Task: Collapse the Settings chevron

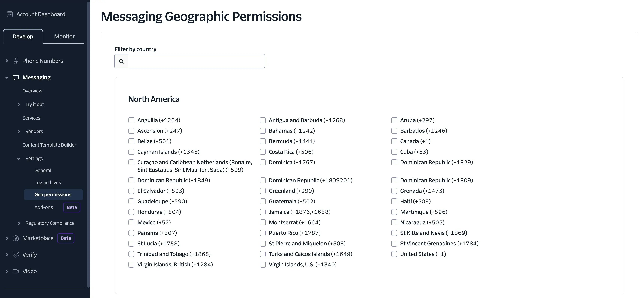Action: pyautogui.click(x=19, y=159)
